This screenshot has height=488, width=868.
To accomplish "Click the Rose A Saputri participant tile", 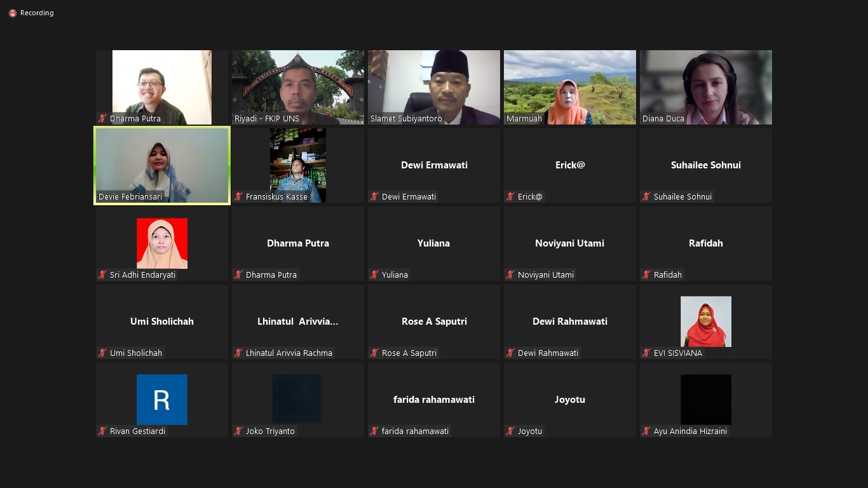I will pyautogui.click(x=433, y=322).
